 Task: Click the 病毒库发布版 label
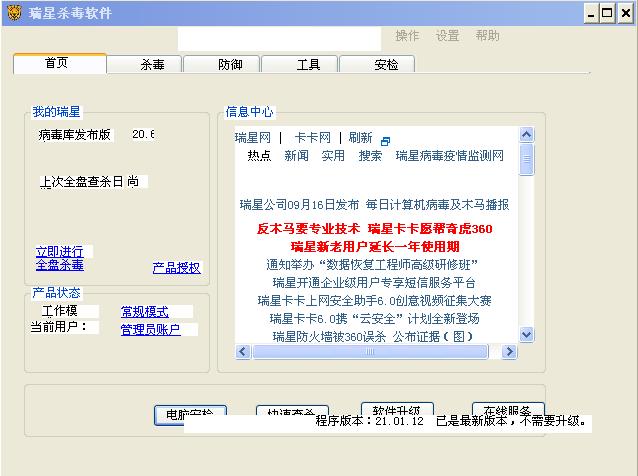click(74, 135)
